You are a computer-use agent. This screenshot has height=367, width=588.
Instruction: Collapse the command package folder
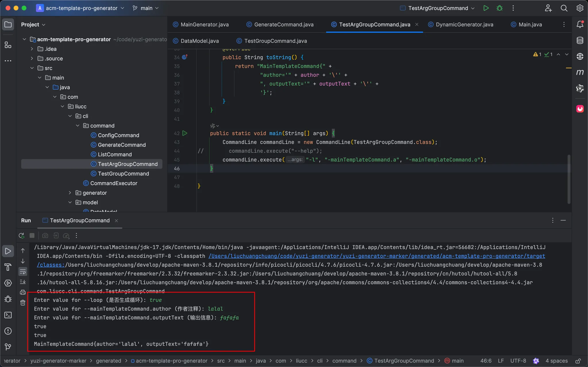pos(78,126)
